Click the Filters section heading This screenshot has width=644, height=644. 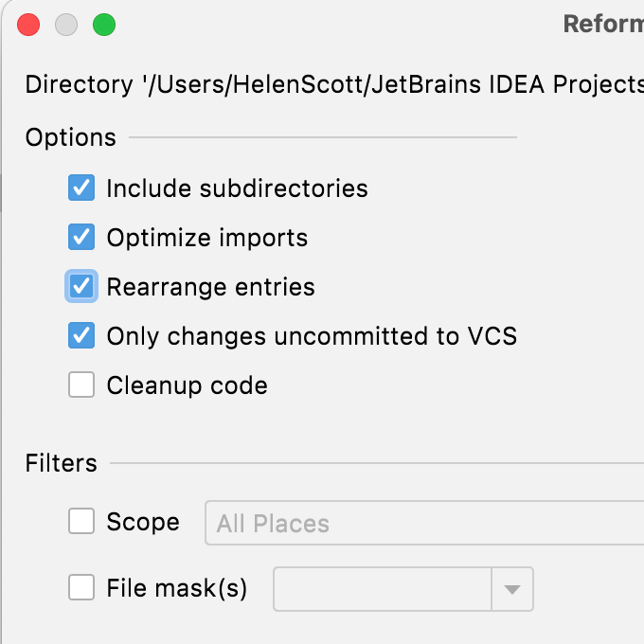click(62, 463)
